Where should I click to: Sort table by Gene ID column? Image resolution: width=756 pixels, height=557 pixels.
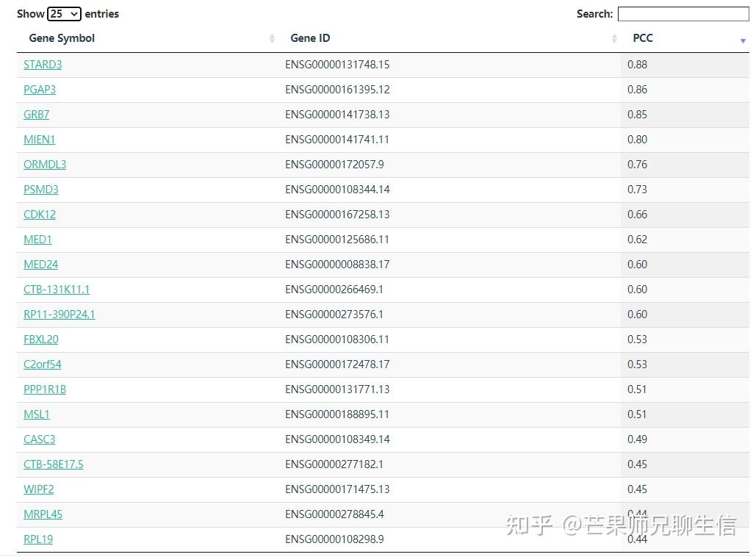click(310, 38)
